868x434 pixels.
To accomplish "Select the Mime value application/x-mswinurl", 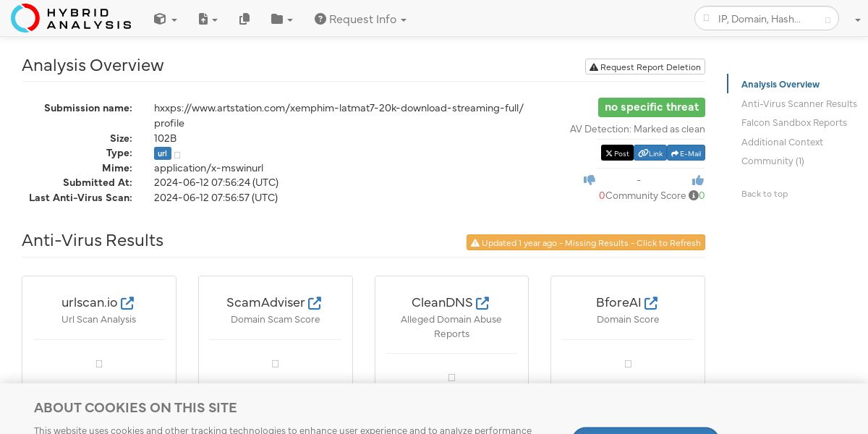I will (x=208, y=168).
